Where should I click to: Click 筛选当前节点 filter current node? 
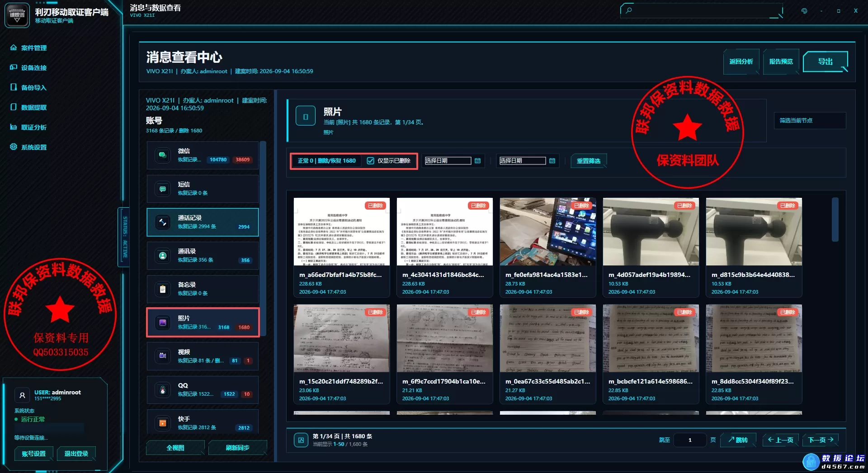pyautogui.click(x=809, y=121)
